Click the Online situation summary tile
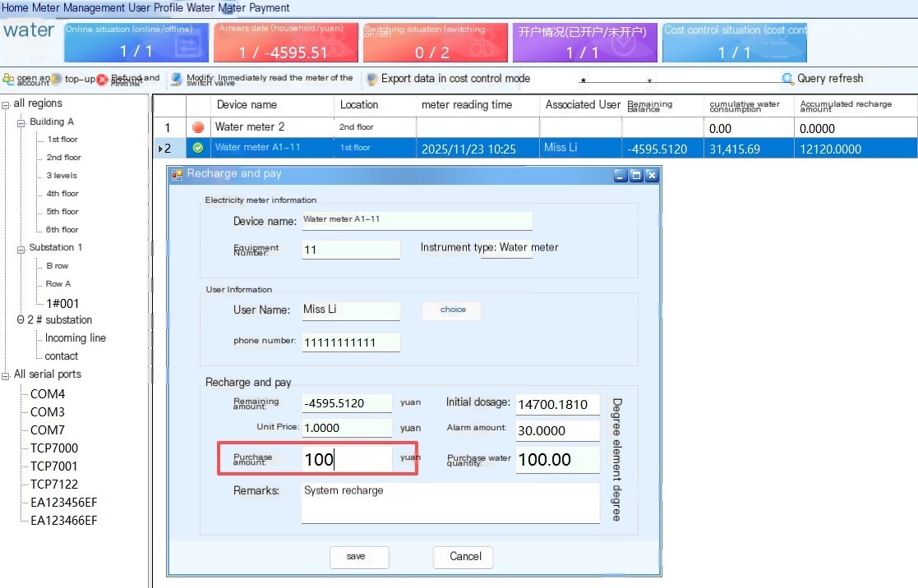The width and height of the screenshot is (918, 588). (136, 42)
